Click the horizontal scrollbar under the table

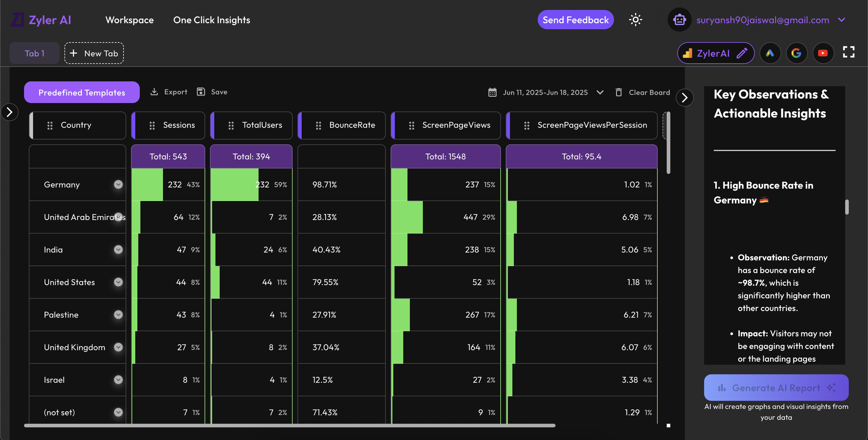(289, 426)
